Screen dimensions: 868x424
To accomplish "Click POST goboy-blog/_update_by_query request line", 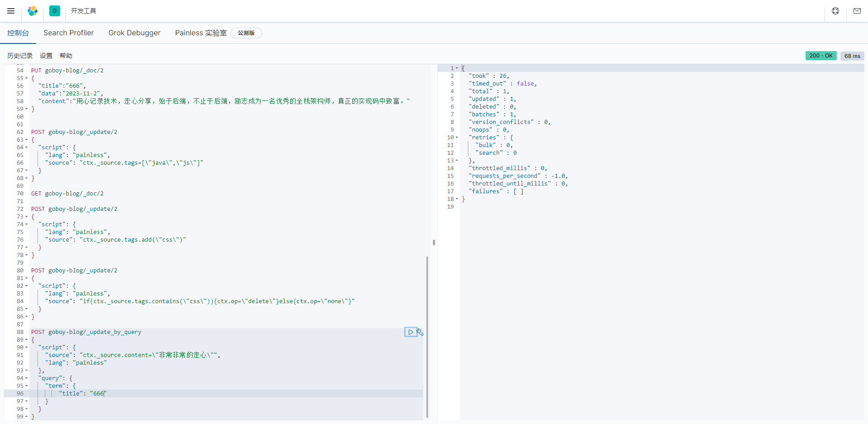I will click(86, 332).
